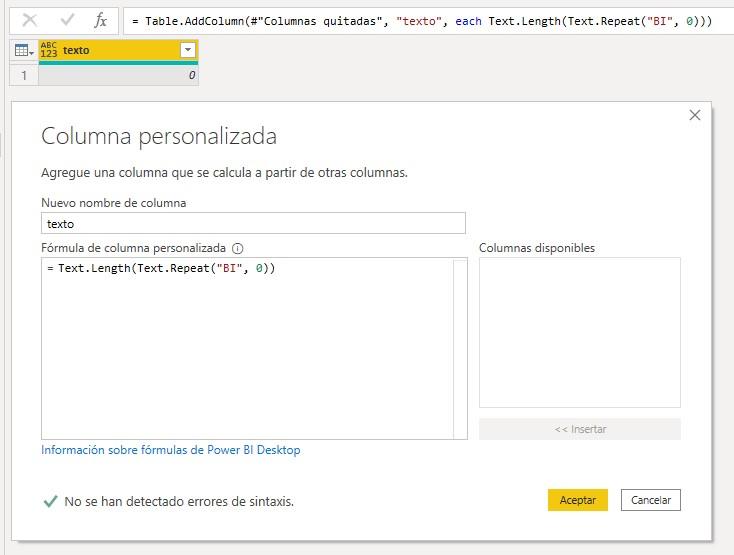
Task: Focus the Nuevo nombre de columna field
Action: point(253,224)
